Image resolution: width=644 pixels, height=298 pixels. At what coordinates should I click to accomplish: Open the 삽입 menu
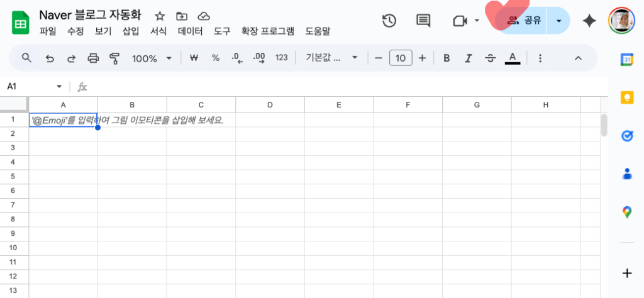(x=131, y=31)
